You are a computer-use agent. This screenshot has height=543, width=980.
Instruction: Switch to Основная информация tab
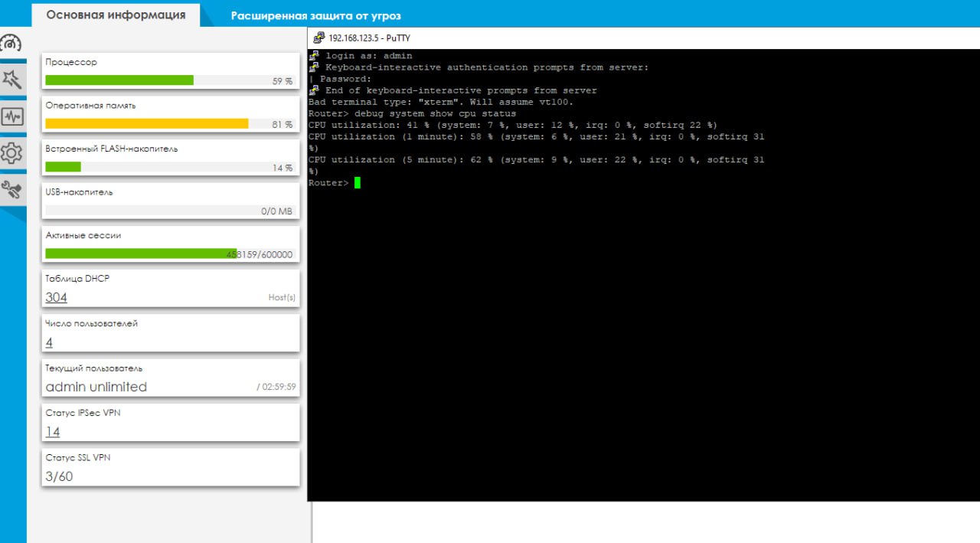click(116, 15)
